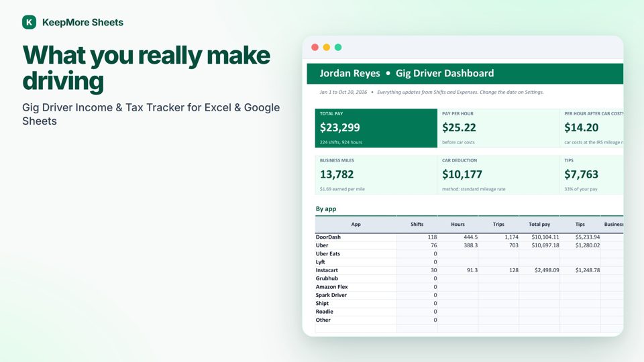Viewport: 644px width, 362px height.
Task: Select the Grubhub row label
Action: [x=327, y=278]
